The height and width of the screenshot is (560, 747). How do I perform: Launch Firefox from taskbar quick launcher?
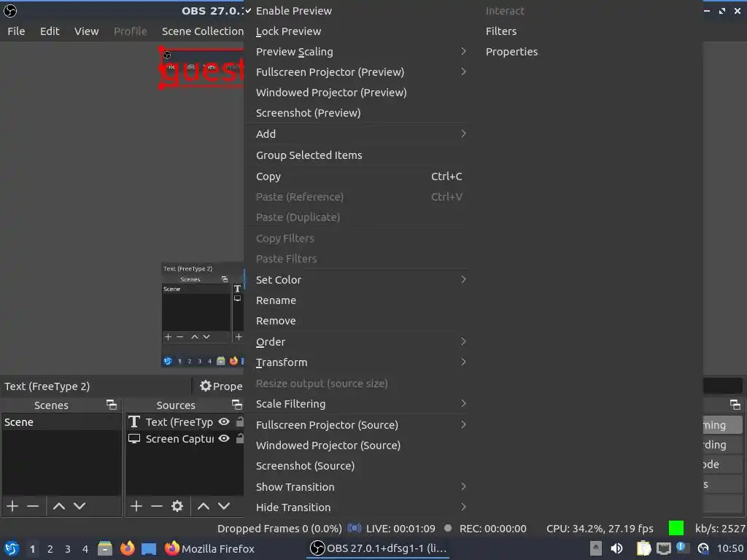pos(127,548)
